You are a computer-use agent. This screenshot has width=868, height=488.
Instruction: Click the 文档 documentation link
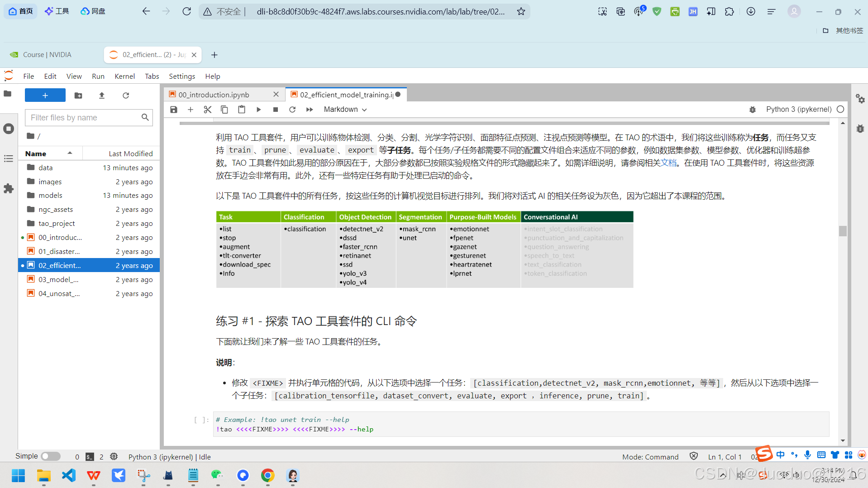pos(668,163)
